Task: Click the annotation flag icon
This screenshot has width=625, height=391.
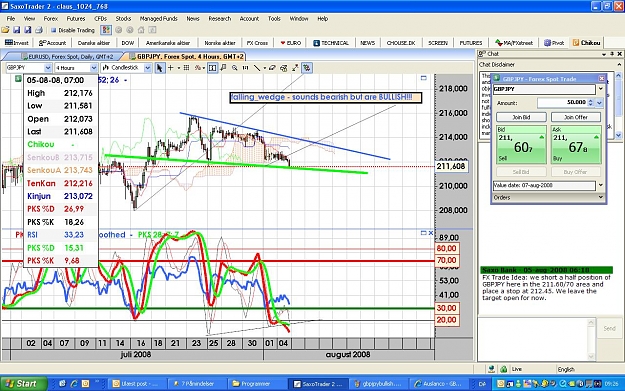Action: (224, 68)
